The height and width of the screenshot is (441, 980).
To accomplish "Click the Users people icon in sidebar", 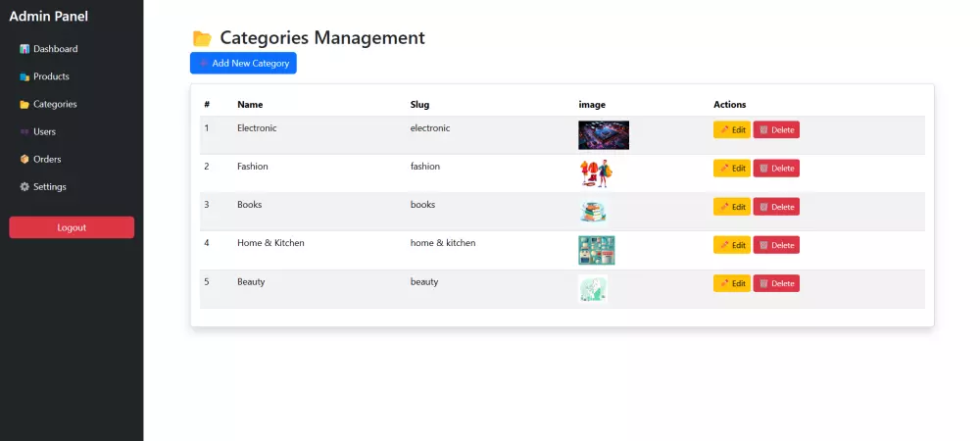I will (x=24, y=131).
